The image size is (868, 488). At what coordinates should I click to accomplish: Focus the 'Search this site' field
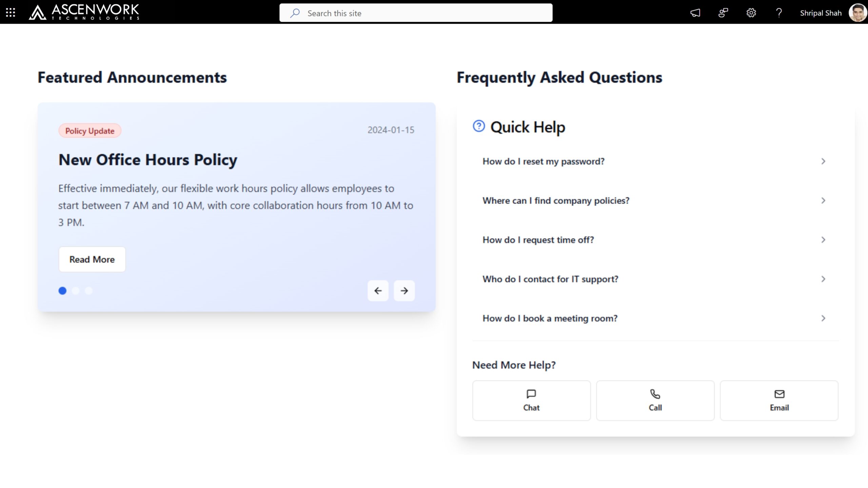coord(416,13)
